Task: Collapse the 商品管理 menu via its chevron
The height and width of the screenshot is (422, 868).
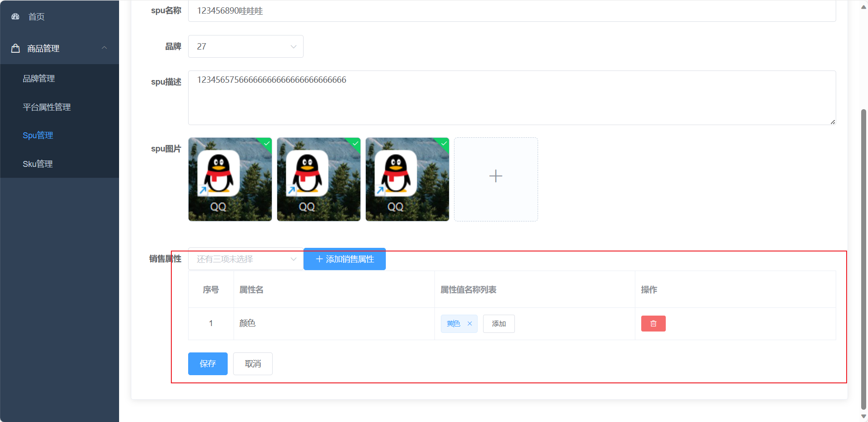Action: (x=105, y=48)
